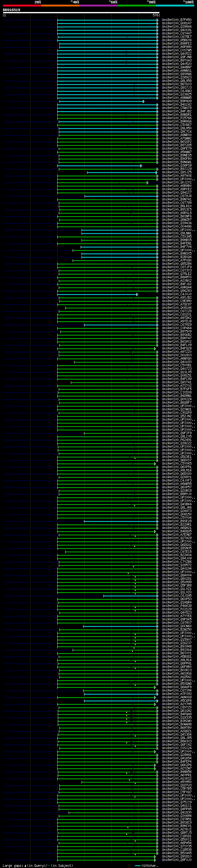Select hit label UniRef100_Q38923

[x=177, y=78]
